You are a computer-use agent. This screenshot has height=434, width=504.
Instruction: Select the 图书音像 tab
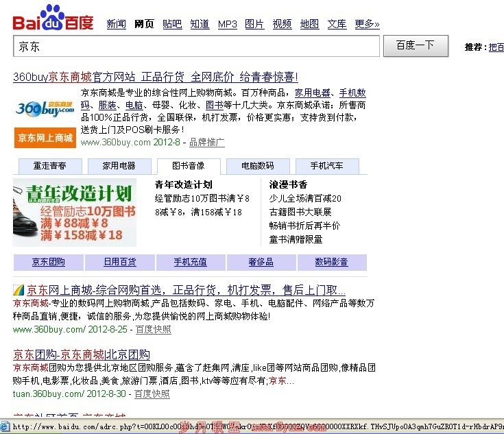pos(189,166)
